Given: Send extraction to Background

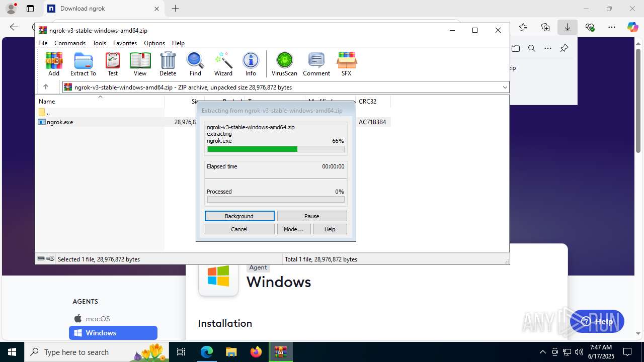Looking at the screenshot, I should pyautogui.click(x=239, y=216).
